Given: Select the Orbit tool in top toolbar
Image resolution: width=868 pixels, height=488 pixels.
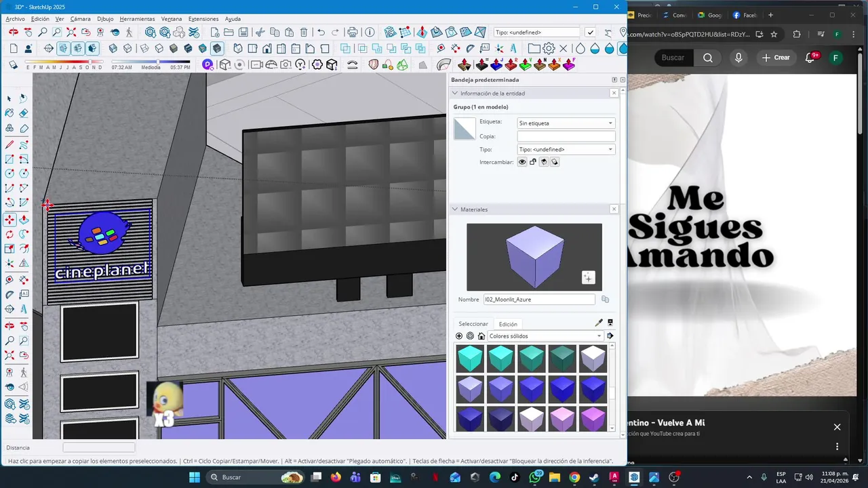Looking at the screenshot, I should (14, 32).
